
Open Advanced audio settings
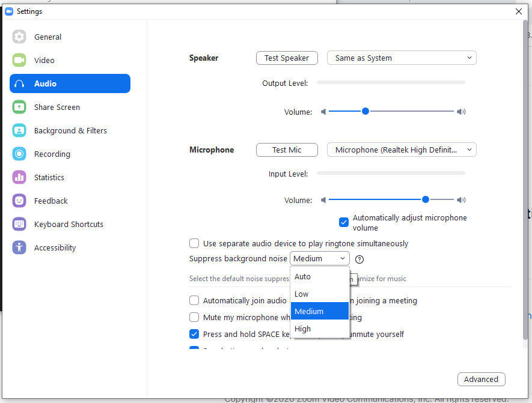(x=481, y=379)
